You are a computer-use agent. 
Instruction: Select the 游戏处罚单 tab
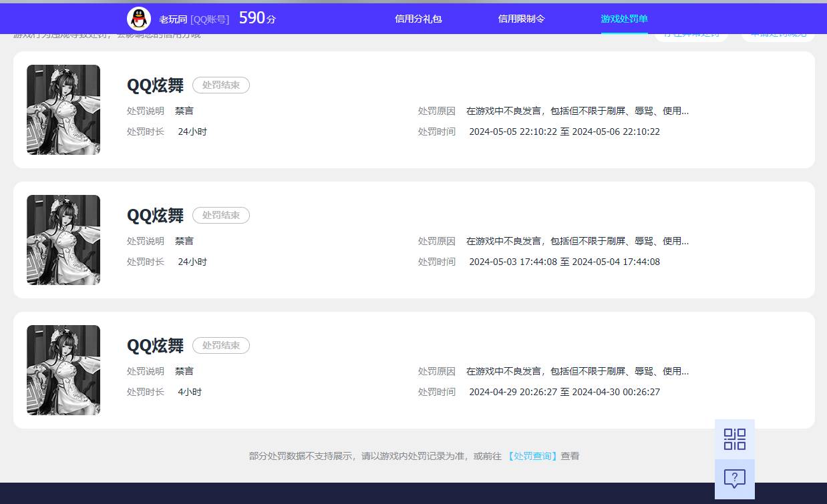point(623,19)
